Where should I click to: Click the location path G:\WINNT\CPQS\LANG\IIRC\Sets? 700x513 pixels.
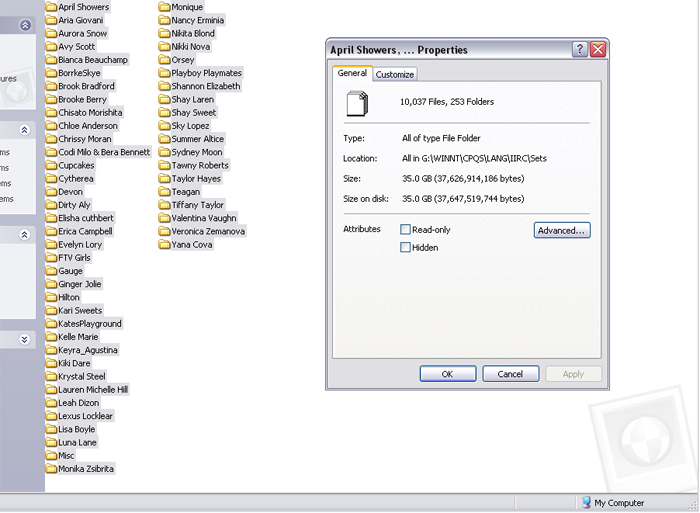point(484,158)
